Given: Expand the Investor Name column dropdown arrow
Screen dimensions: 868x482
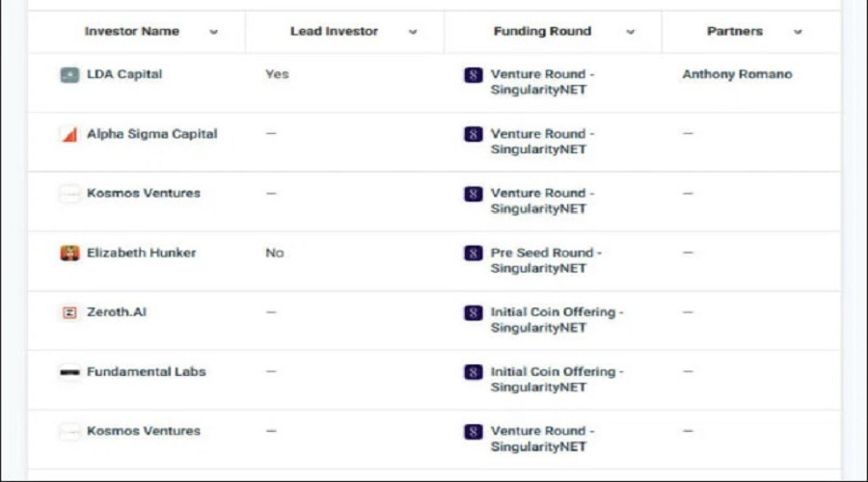Looking at the screenshot, I should tap(214, 32).
